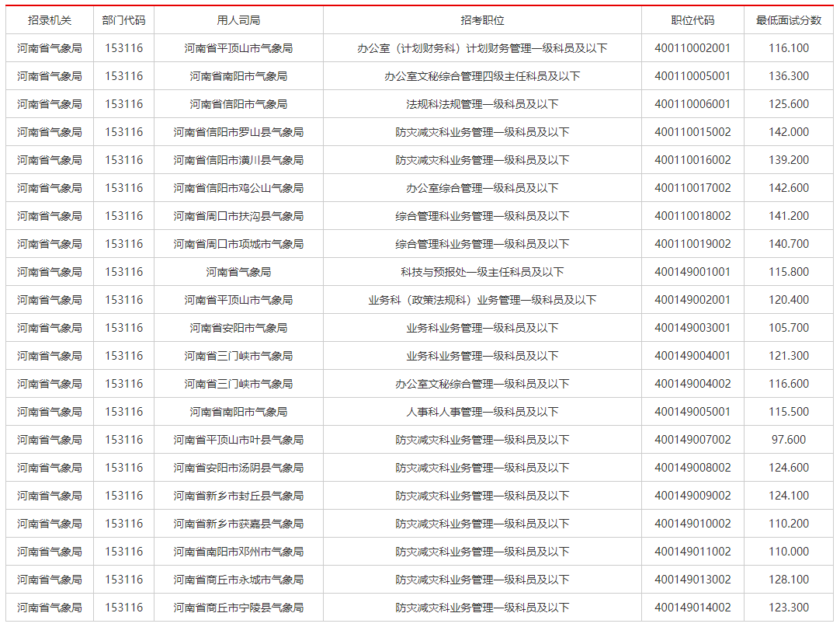
Task: Click the 招录机关 column header
Action: click(x=49, y=20)
